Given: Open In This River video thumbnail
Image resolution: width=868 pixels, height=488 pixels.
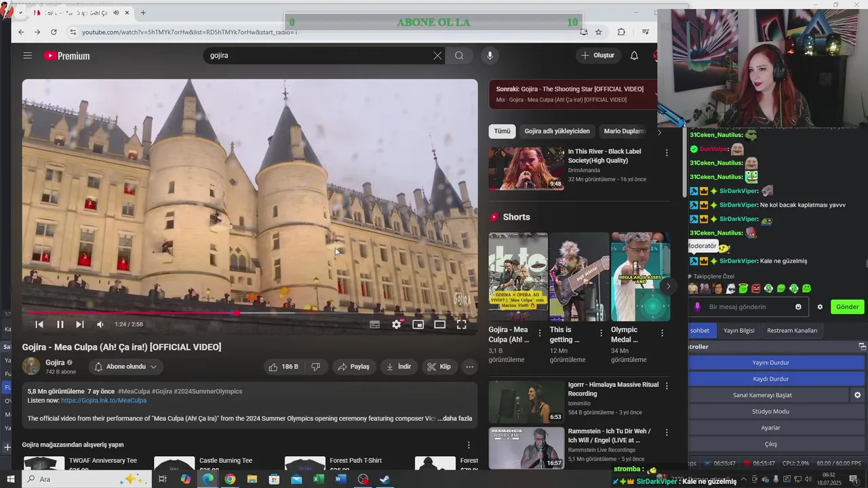Looking at the screenshot, I should point(526,168).
